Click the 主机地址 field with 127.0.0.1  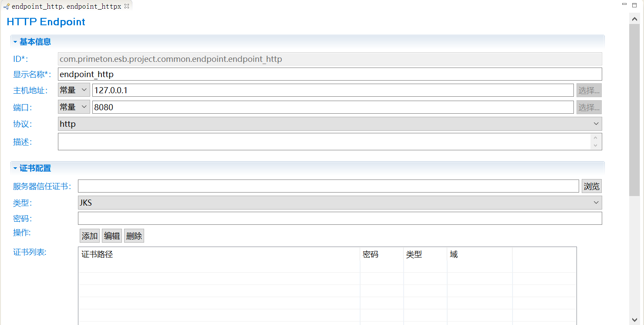(333, 90)
